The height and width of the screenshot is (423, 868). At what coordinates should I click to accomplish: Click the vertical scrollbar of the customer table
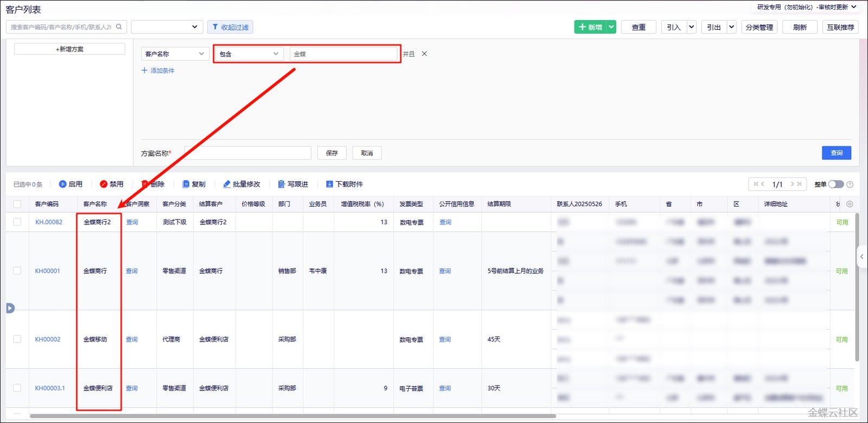(x=857, y=287)
